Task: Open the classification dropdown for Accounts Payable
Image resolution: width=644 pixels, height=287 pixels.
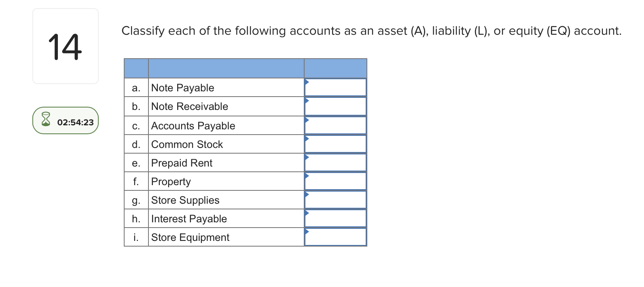Action: [x=335, y=125]
